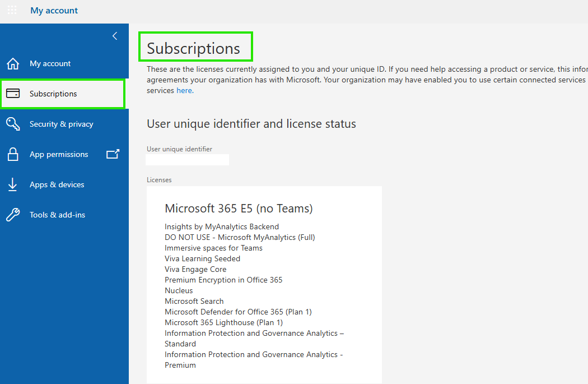This screenshot has width=588, height=384.
Task: Click the lock icon for App permissions
Action: pyautogui.click(x=13, y=154)
